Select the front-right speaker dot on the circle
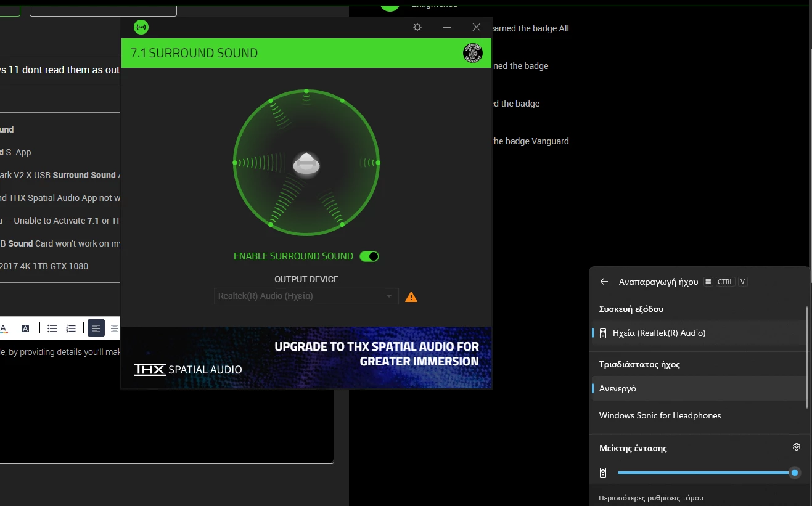812x506 pixels. point(342,100)
